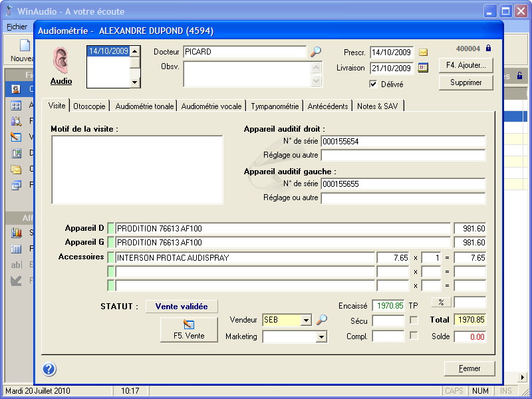Click the padlock icon next to 400004
This screenshot has width=532, height=399.
488,49
